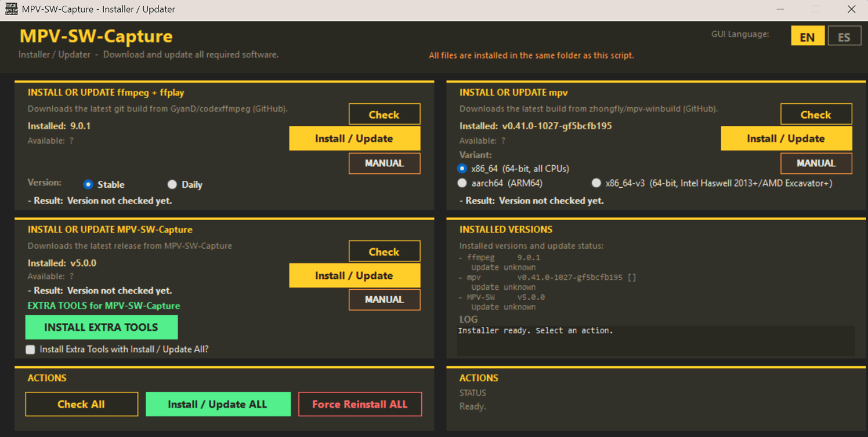Click Check All button
This screenshot has height=437, width=868.
coord(81,404)
